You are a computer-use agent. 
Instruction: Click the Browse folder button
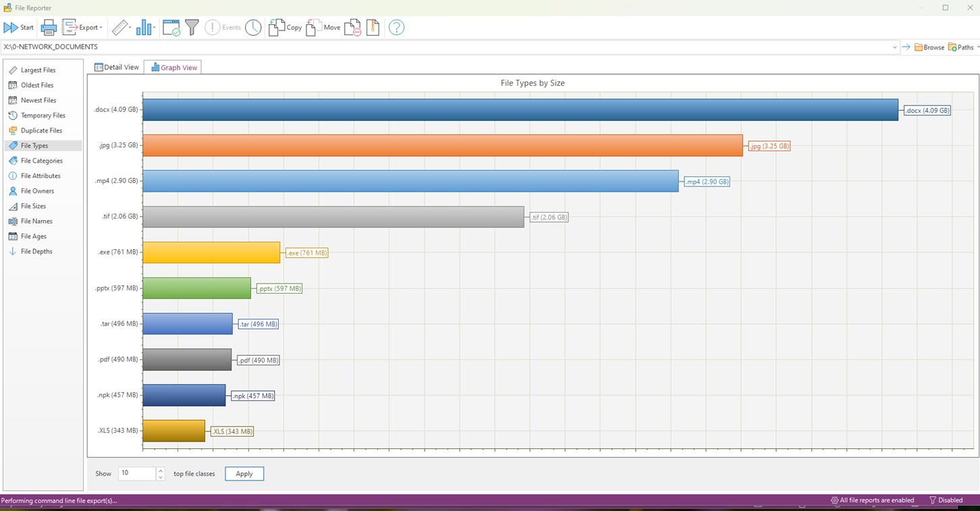coord(929,47)
